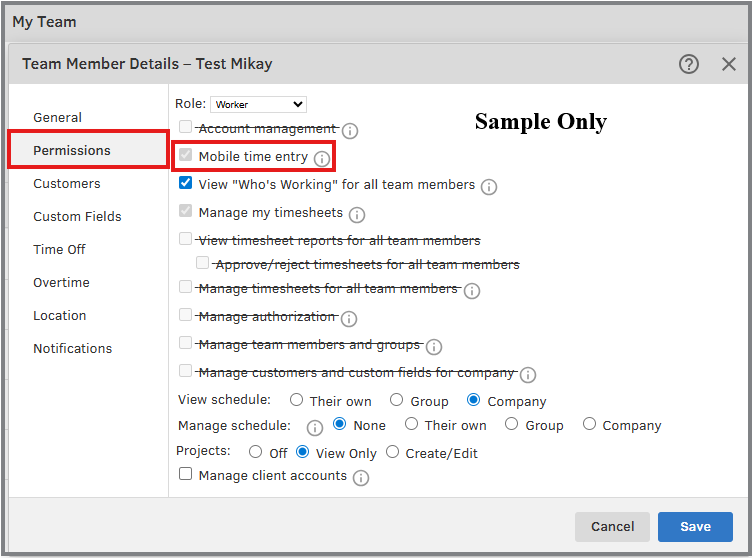The image size is (752, 558).
Task: Switch to the Time Off section
Action: [59, 249]
